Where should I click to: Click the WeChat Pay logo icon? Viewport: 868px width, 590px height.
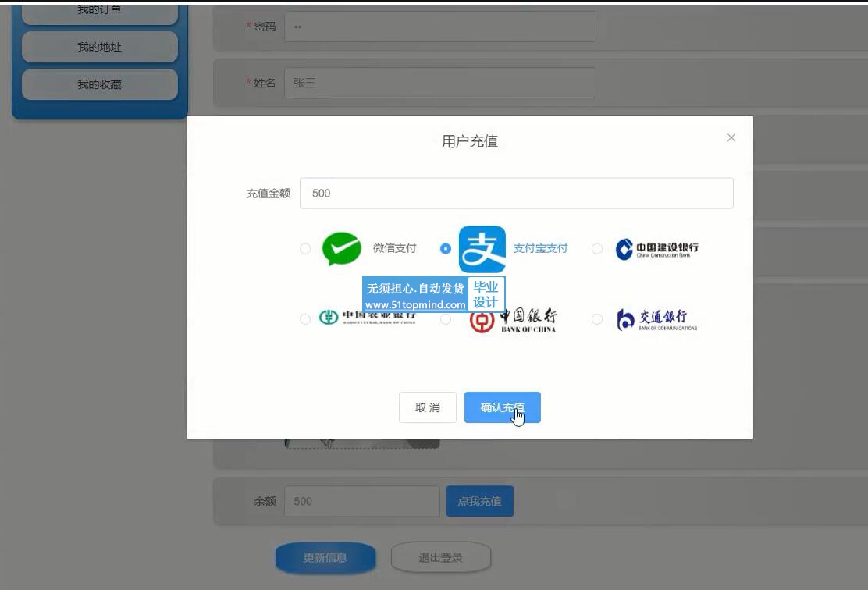tap(342, 248)
